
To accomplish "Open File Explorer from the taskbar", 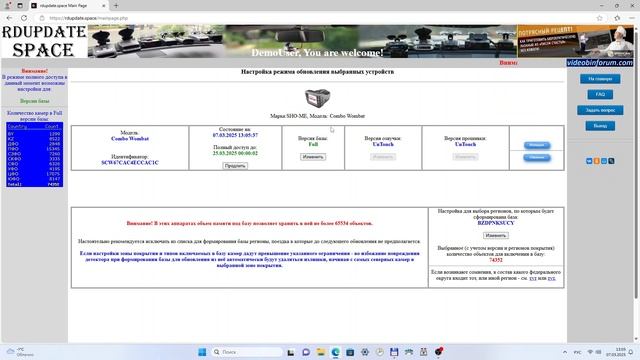I will coord(321,352).
